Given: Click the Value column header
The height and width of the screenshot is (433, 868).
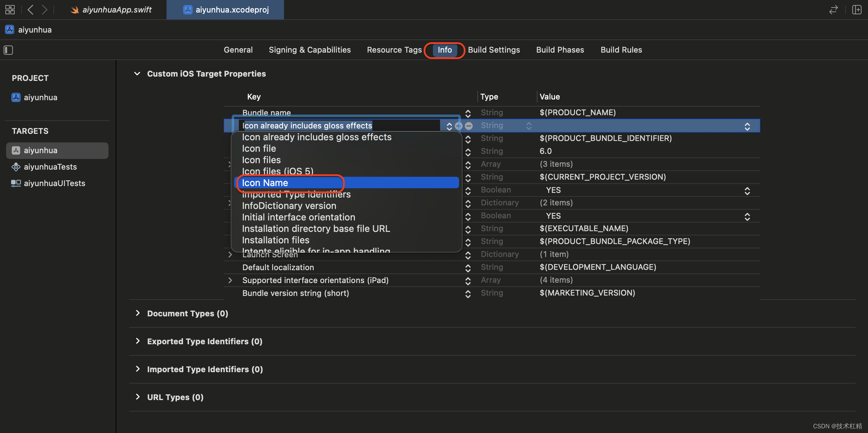Looking at the screenshot, I should (550, 97).
